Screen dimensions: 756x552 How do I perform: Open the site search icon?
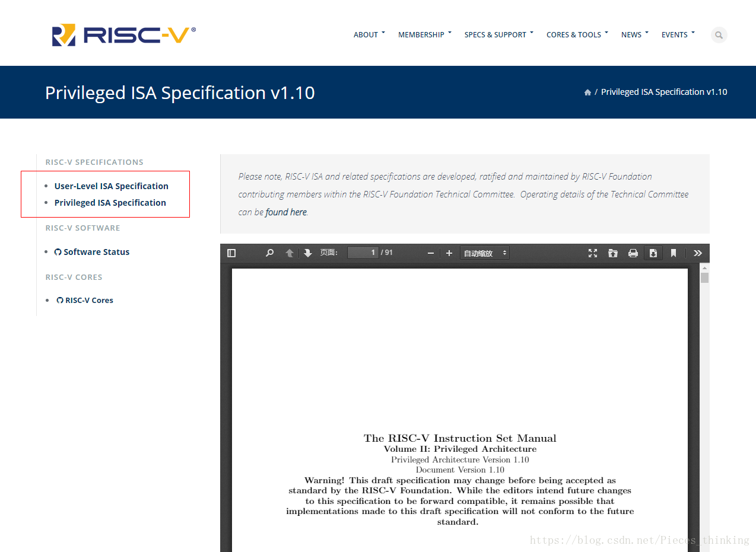coord(719,35)
